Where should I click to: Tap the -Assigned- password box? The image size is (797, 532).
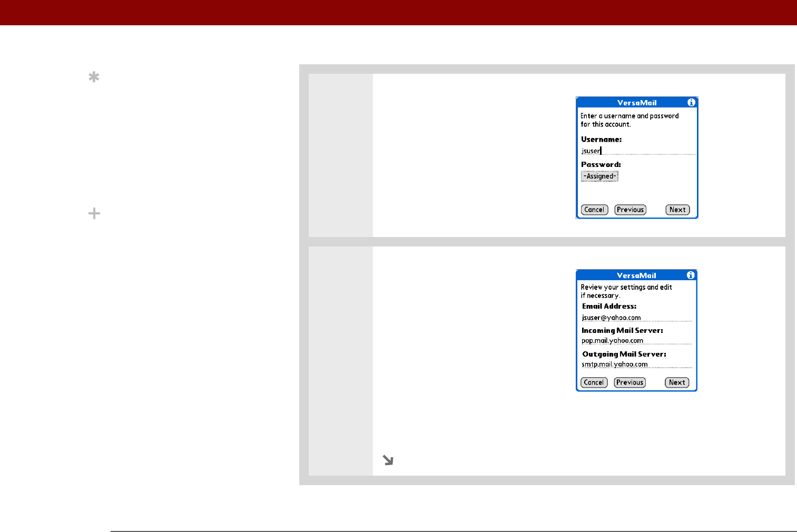[x=599, y=176]
